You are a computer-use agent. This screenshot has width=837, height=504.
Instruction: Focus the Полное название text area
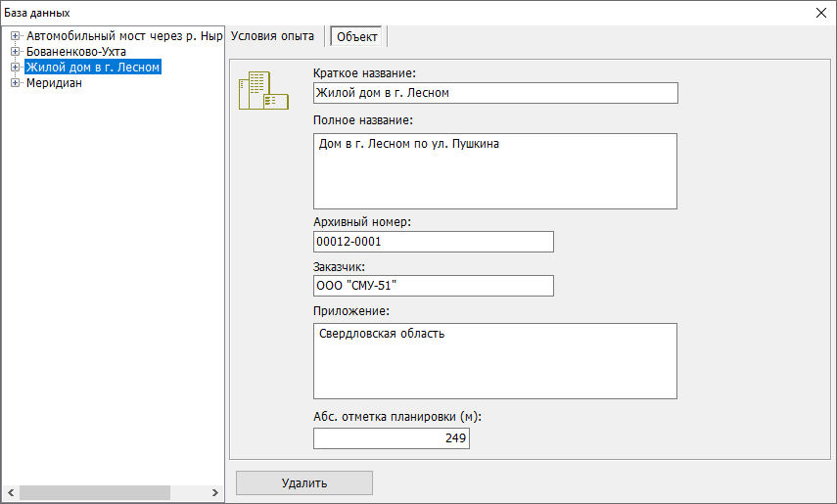[494, 171]
